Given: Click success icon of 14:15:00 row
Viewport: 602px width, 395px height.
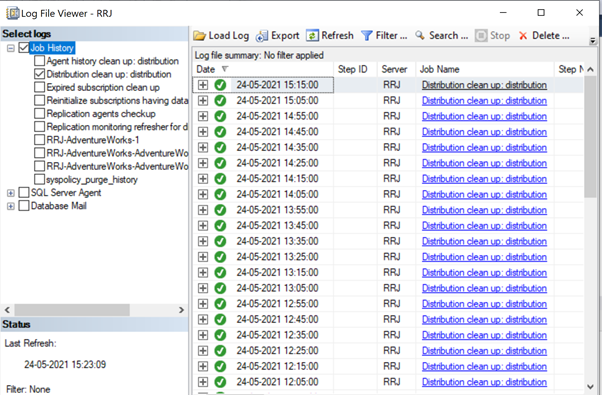Looking at the screenshot, I should click(x=220, y=179).
